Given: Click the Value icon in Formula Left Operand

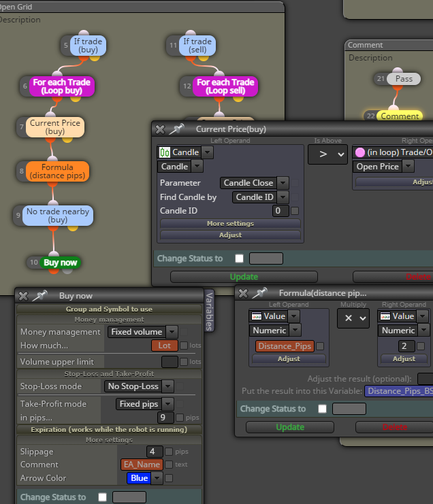Looking at the screenshot, I should [x=257, y=316].
